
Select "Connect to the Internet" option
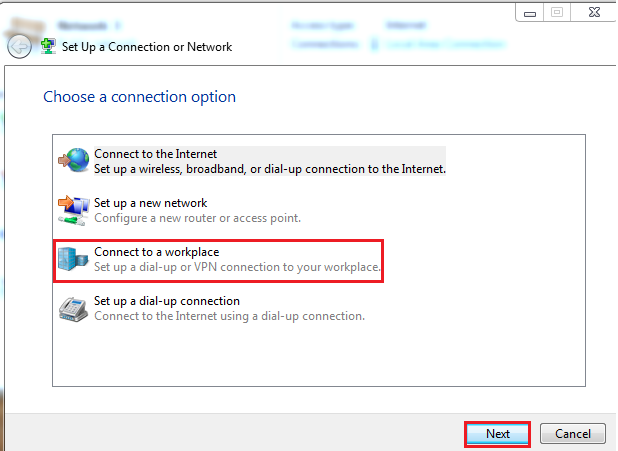[155, 154]
